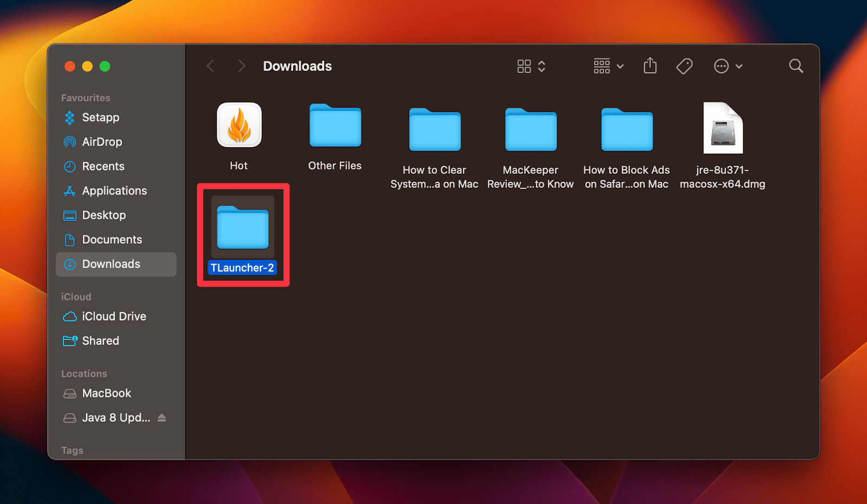
Task: Open the Hot app icon
Action: point(239,125)
